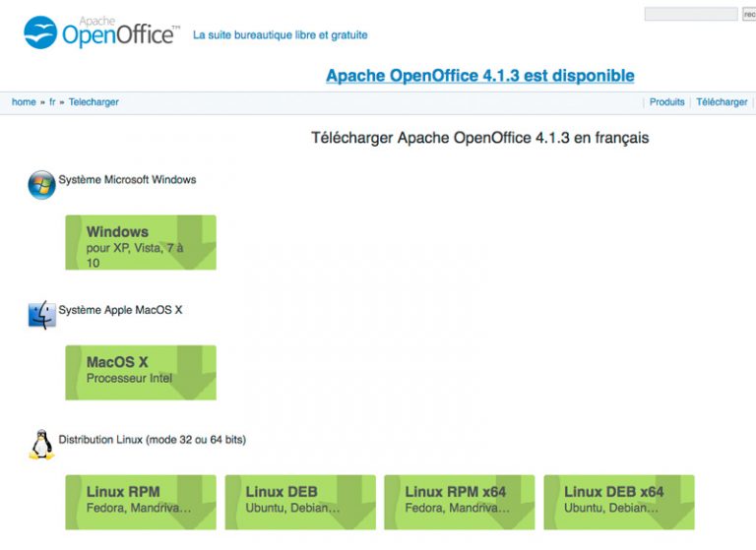756x550 pixels.
Task: Open the Produits menu item
Action: (x=666, y=102)
